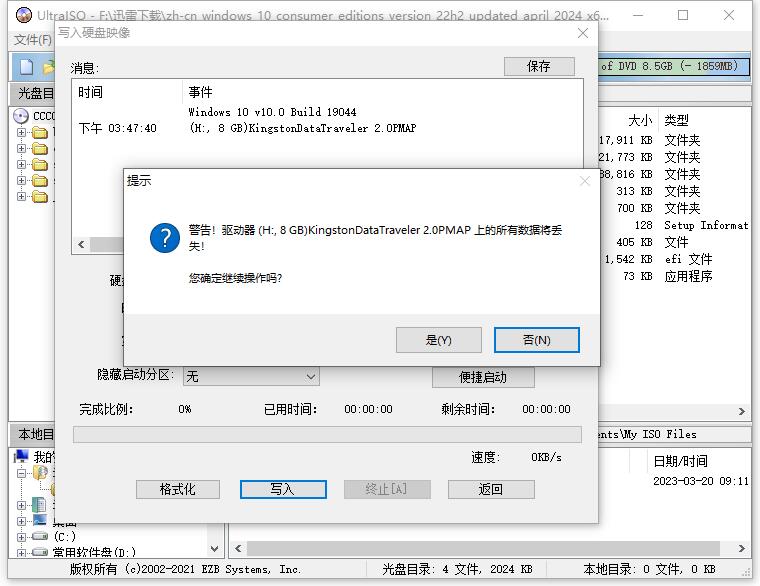Expand the bottommost folder in the disc tree
The image size is (760, 586).
tap(21, 196)
